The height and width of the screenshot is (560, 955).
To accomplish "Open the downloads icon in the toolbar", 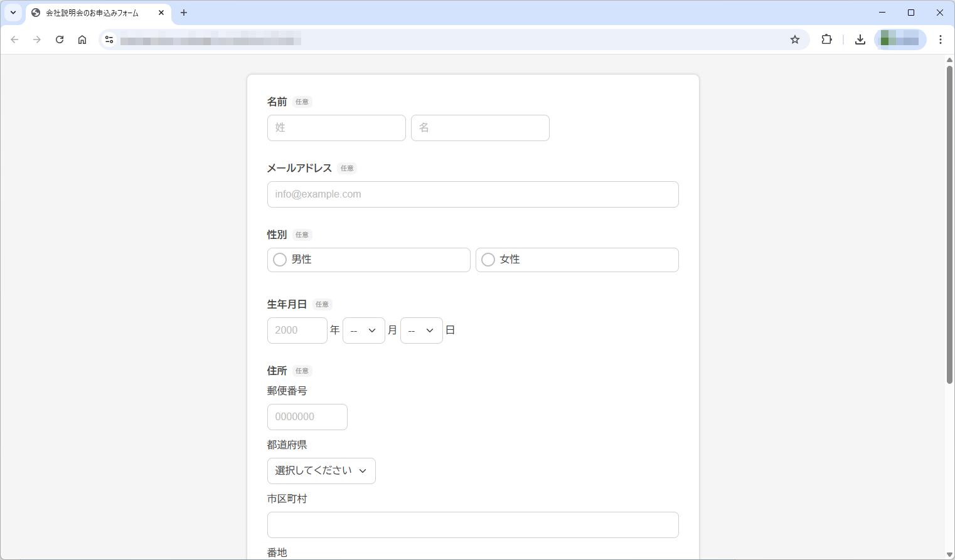I will coord(860,39).
